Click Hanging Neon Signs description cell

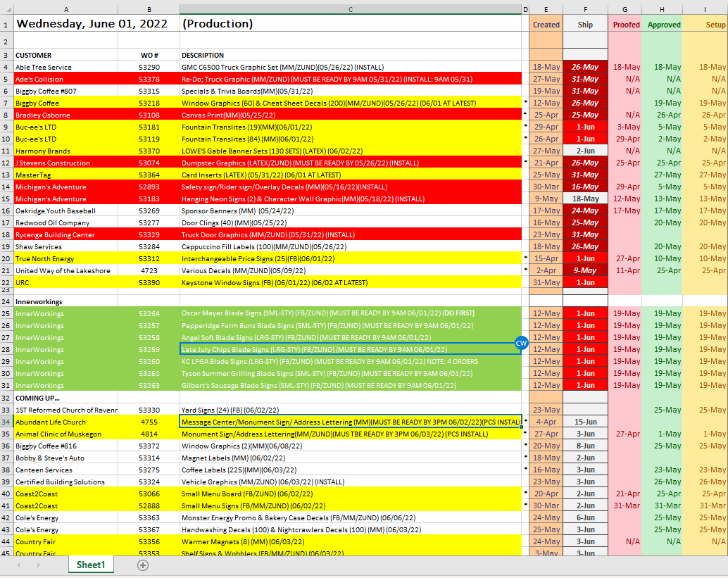tap(351, 199)
